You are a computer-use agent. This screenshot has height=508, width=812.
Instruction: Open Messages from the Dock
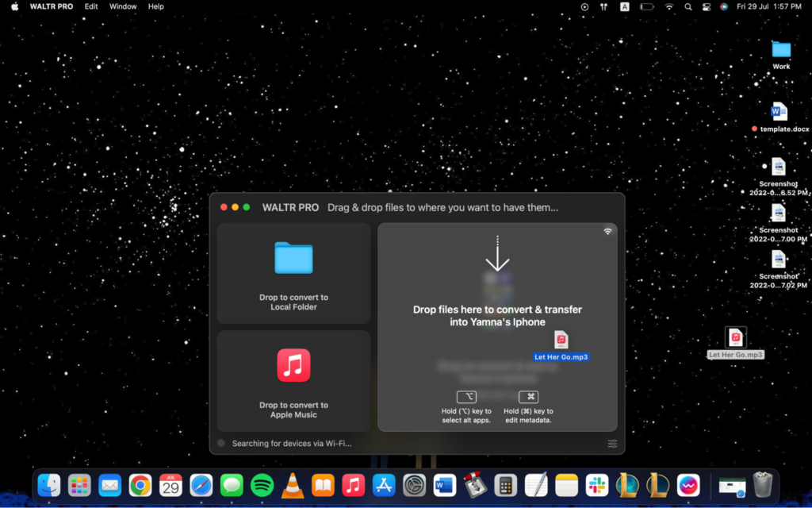[x=232, y=486]
